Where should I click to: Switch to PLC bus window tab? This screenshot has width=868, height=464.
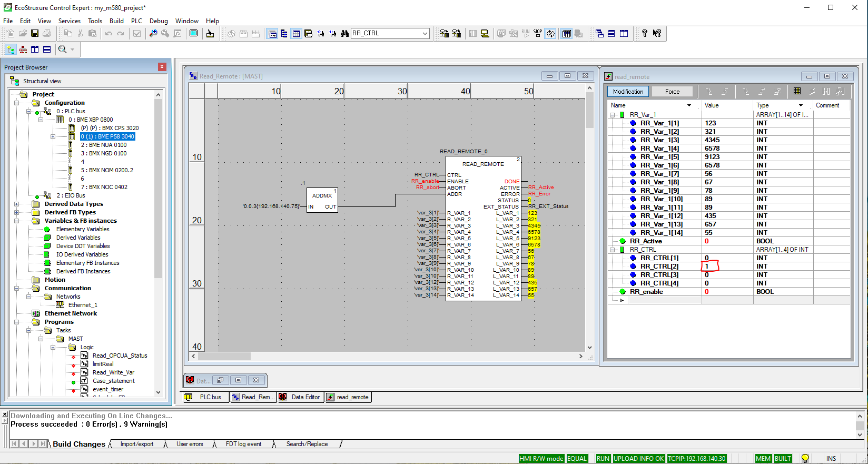pos(205,397)
